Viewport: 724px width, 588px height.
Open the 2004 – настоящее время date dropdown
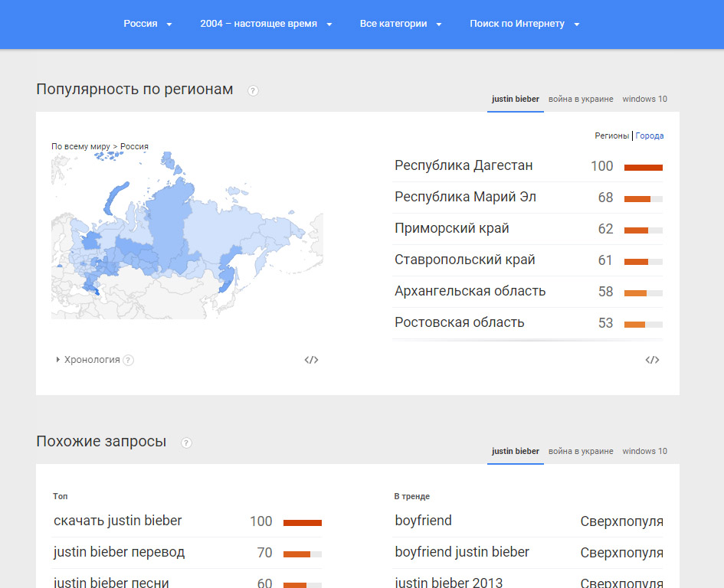tap(266, 24)
